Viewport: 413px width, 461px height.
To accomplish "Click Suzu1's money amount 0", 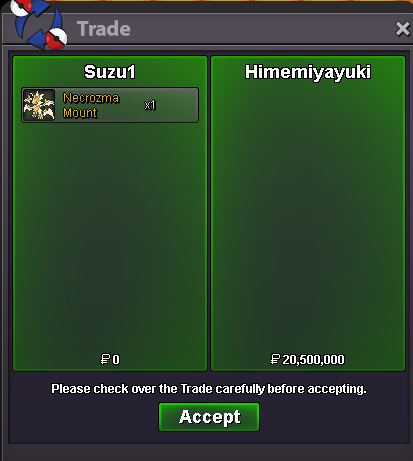I will [116, 360].
